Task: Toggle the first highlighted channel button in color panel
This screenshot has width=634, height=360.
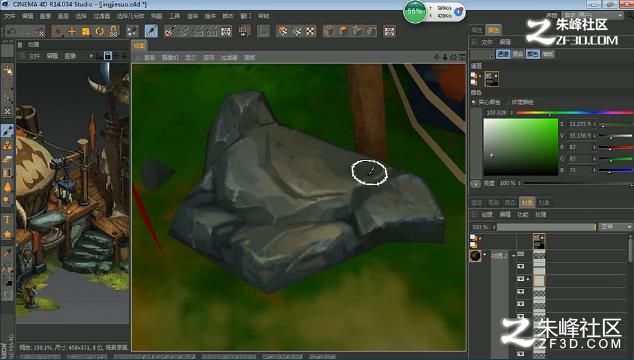Action: pyautogui.click(x=503, y=54)
